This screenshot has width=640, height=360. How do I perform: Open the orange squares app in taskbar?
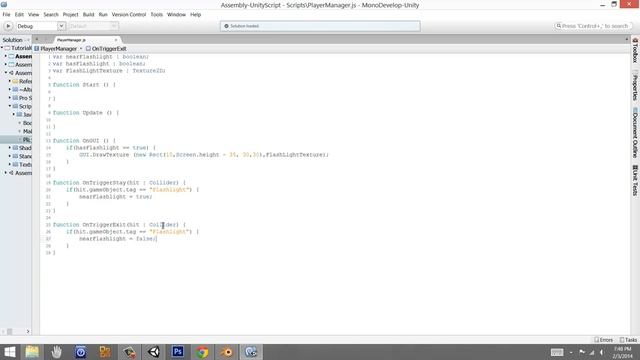105,352
